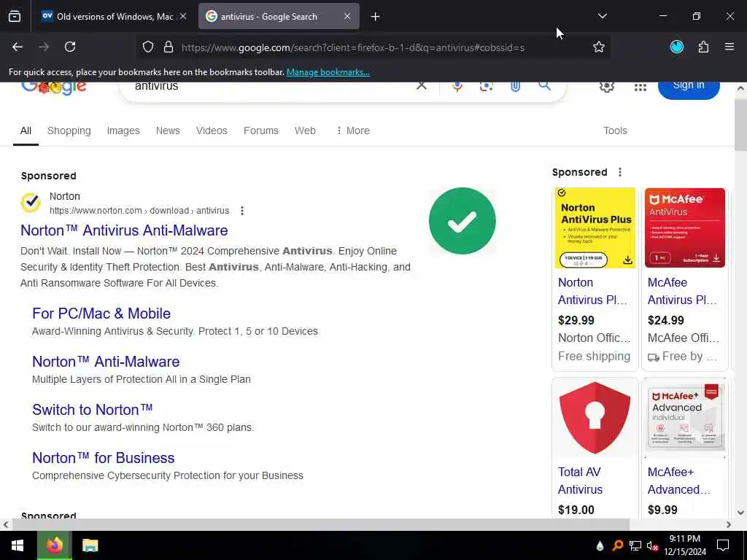Viewport: 747px width, 560px height.
Task: Open Total AV shield product image
Action: tap(595, 418)
